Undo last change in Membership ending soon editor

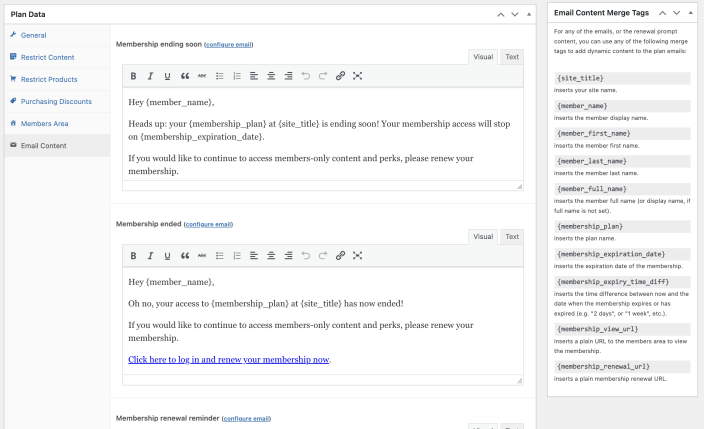[306, 76]
